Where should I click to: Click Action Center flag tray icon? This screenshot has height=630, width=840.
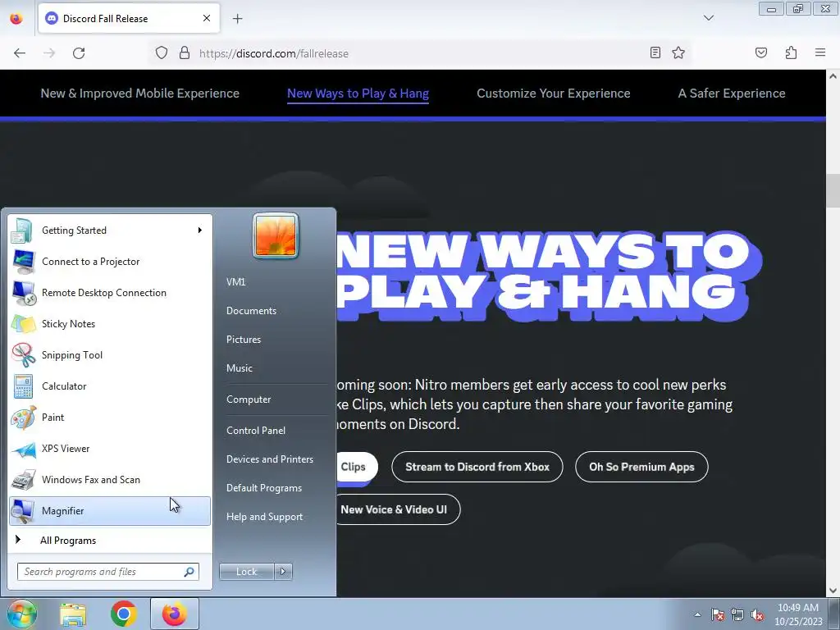(x=718, y=615)
